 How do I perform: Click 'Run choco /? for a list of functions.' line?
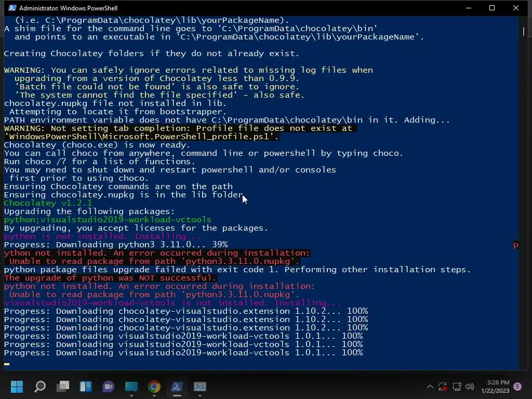(x=100, y=162)
